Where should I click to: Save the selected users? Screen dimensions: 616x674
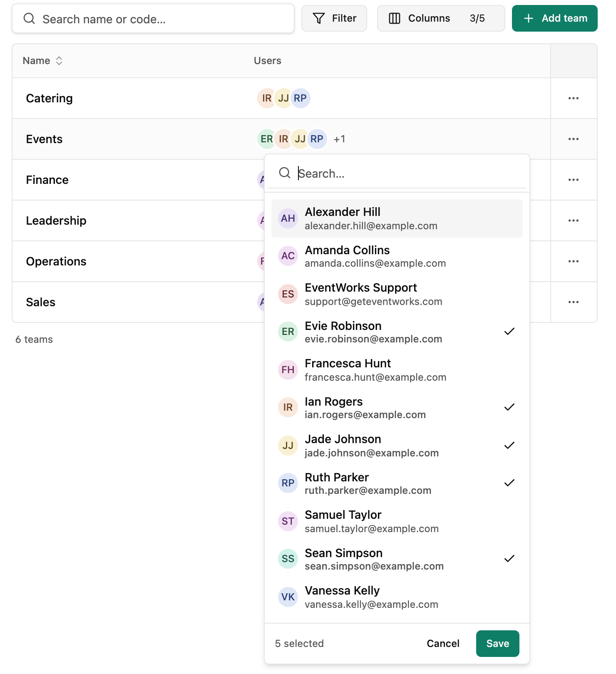497,644
